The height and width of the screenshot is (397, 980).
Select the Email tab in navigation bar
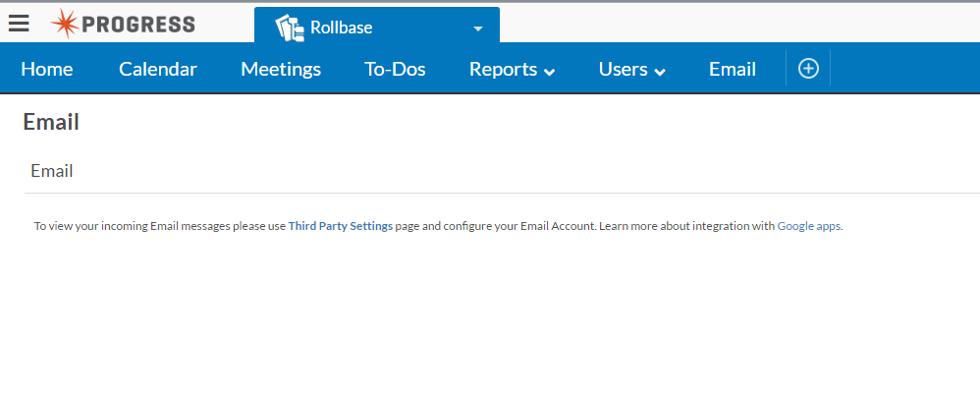coord(733,69)
